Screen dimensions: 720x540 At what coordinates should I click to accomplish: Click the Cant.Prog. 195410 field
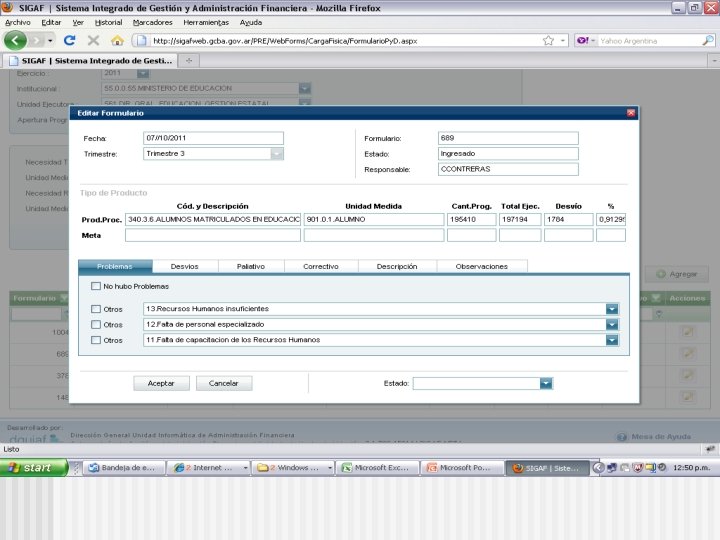pyautogui.click(x=472, y=219)
